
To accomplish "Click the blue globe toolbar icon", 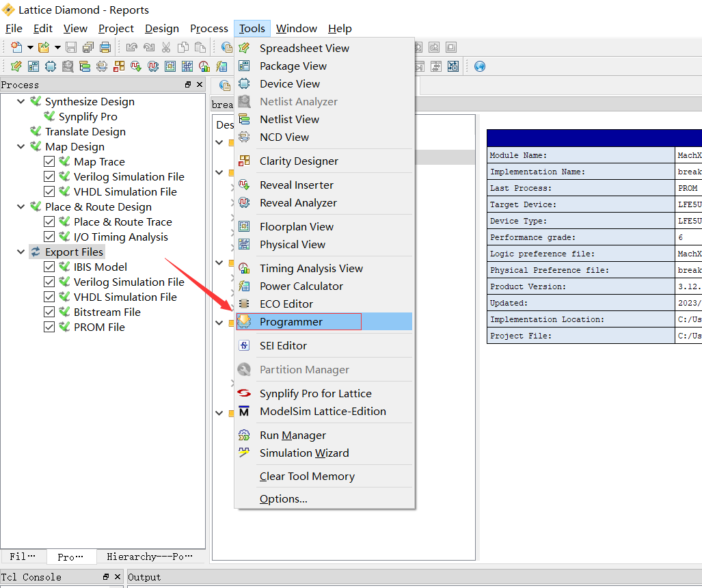I will (479, 67).
